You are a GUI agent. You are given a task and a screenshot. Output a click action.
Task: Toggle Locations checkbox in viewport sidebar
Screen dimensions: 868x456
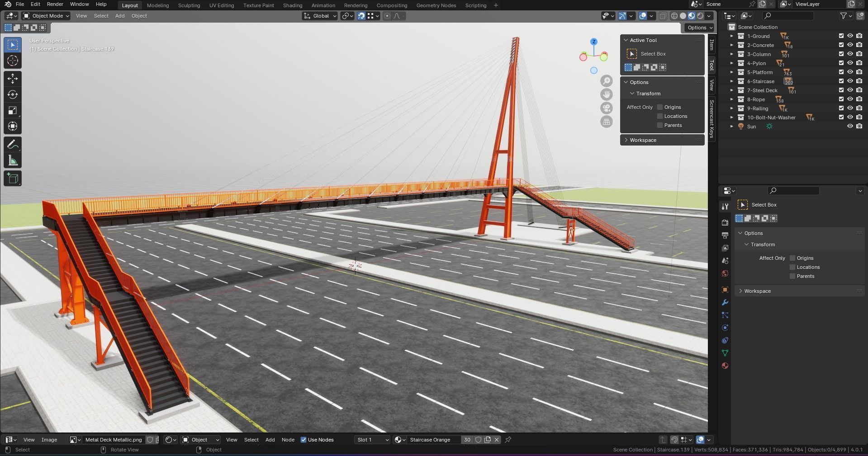click(x=660, y=116)
